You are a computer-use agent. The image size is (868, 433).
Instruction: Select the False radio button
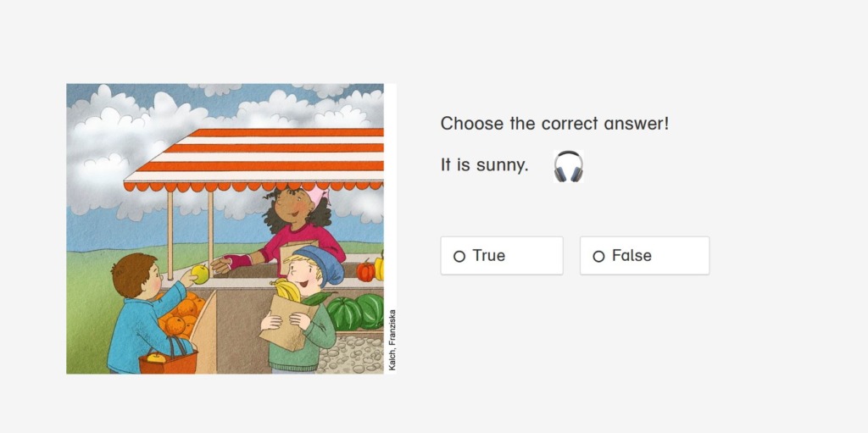point(644,256)
